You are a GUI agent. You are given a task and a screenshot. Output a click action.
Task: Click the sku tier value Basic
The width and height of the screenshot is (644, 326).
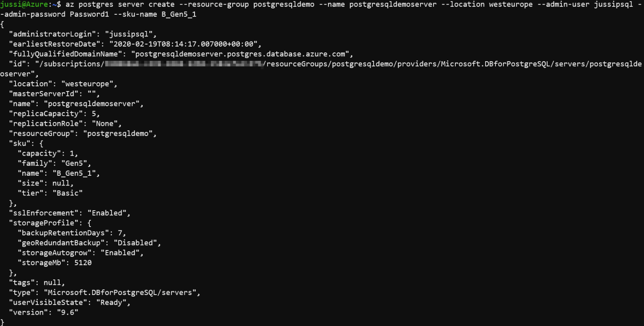[x=68, y=193]
